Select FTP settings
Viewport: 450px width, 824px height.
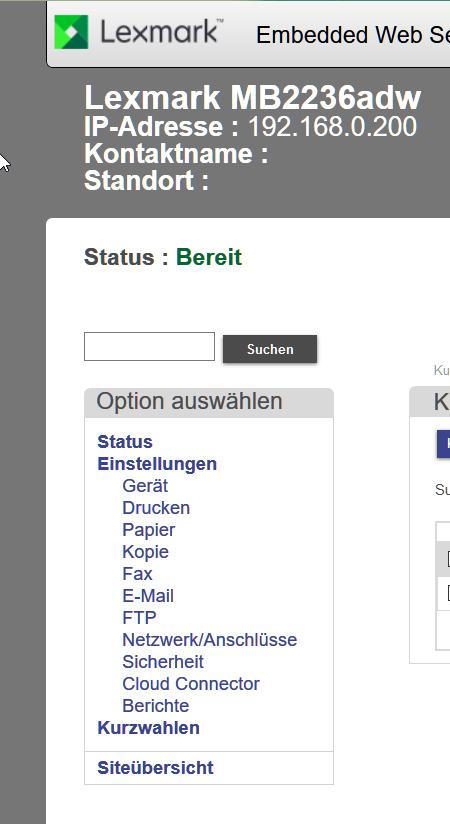[x=139, y=618]
